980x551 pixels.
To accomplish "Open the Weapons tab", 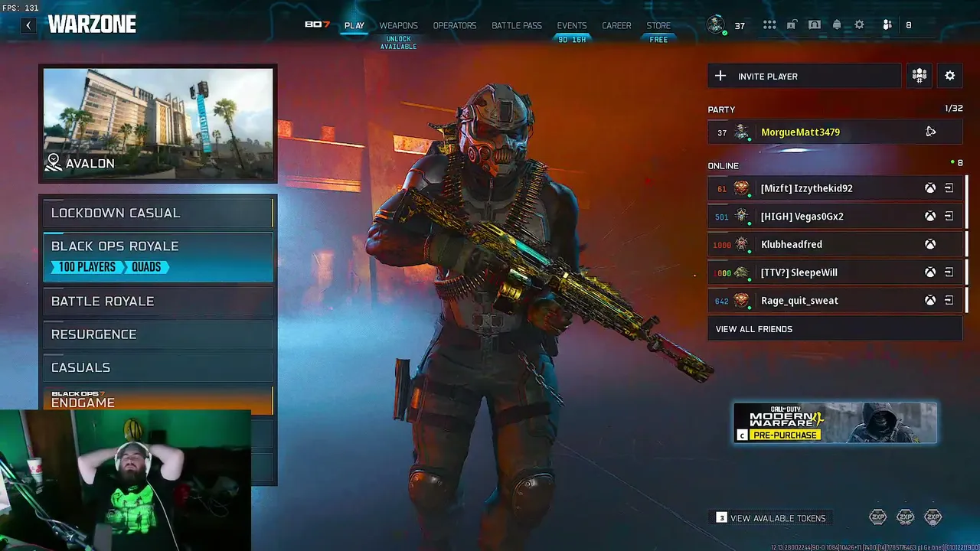I will point(399,25).
